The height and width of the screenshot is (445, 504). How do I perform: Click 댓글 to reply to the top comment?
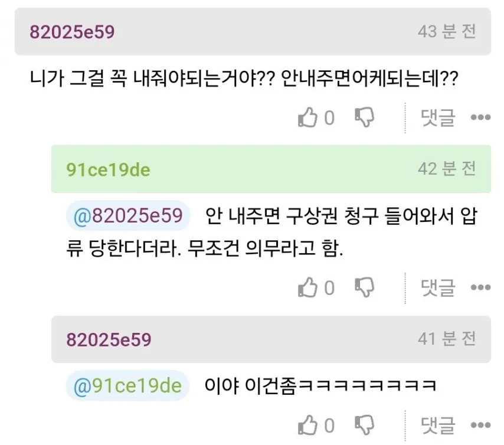click(437, 118)
